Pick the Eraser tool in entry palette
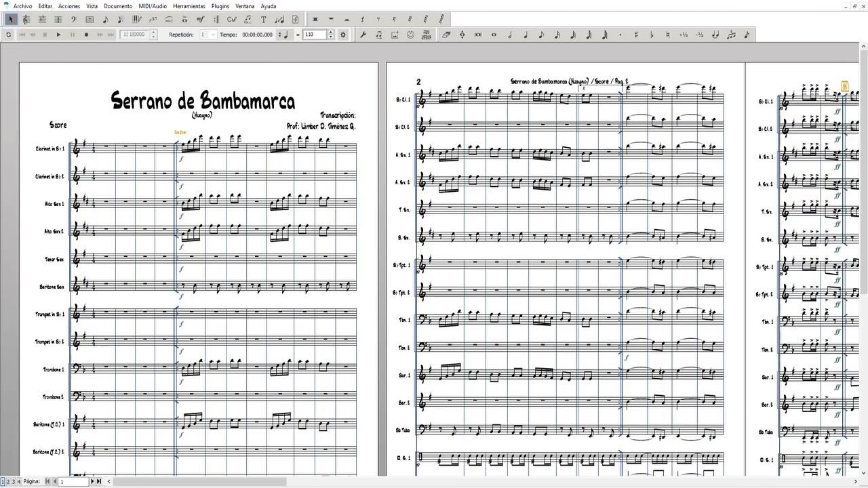The image size is (868, 488). tap(446, 35)
